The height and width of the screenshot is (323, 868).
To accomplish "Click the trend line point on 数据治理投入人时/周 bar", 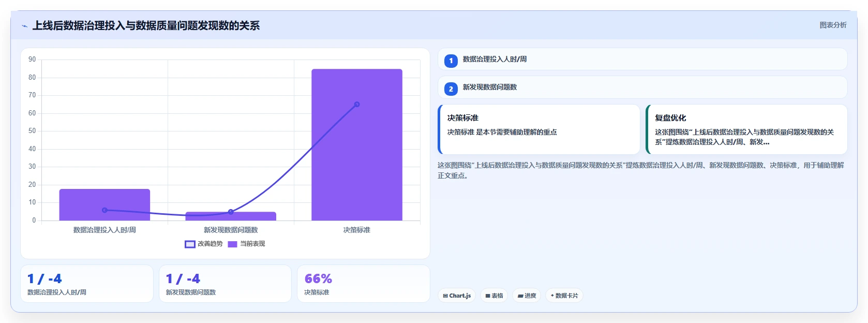I will (x=104, y=210).
